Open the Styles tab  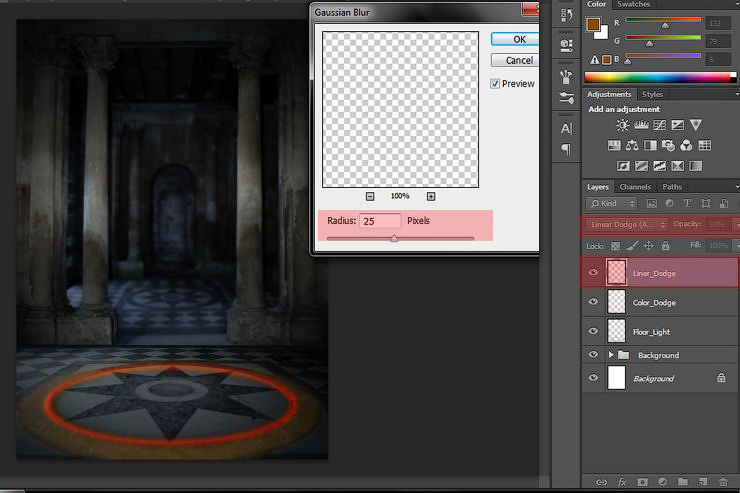[651, 95]
